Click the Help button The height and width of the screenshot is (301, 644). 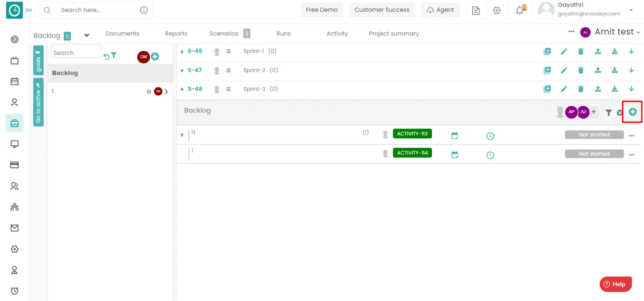(615, 284)
